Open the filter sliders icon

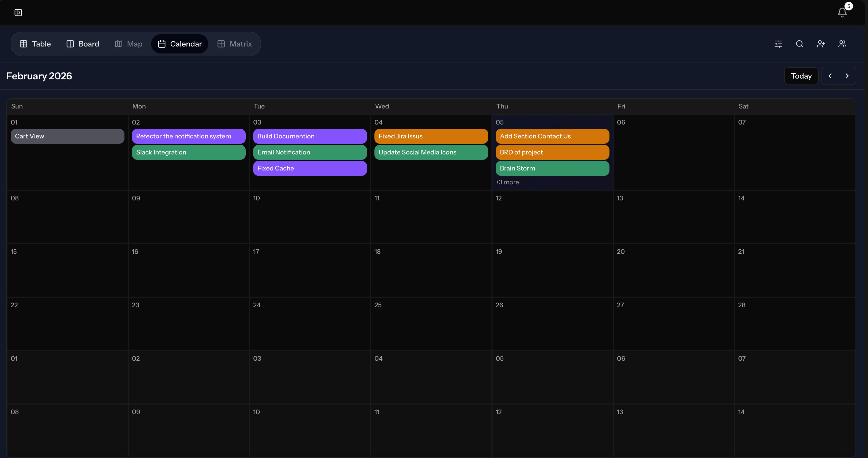click(778, 44)
